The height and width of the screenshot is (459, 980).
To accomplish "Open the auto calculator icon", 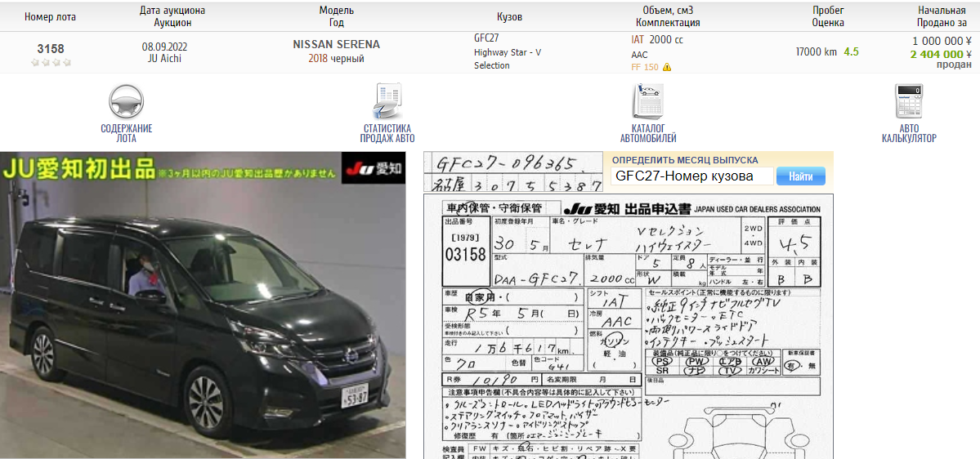I will pos(909,101).
